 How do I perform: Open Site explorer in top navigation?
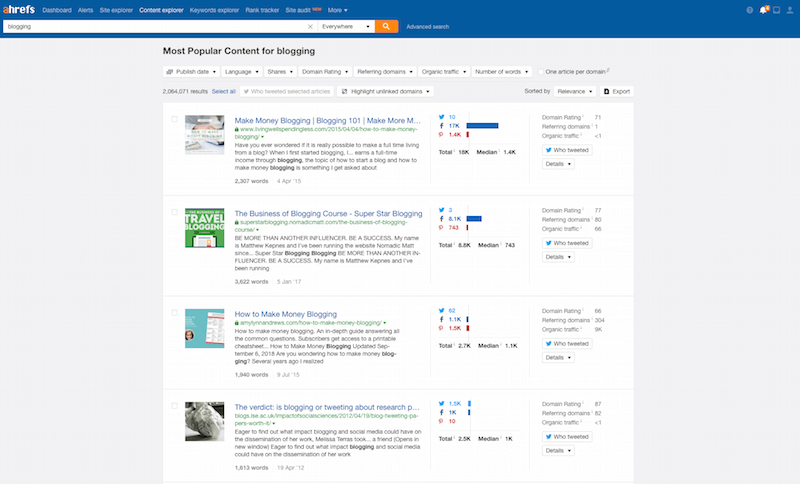116,10
